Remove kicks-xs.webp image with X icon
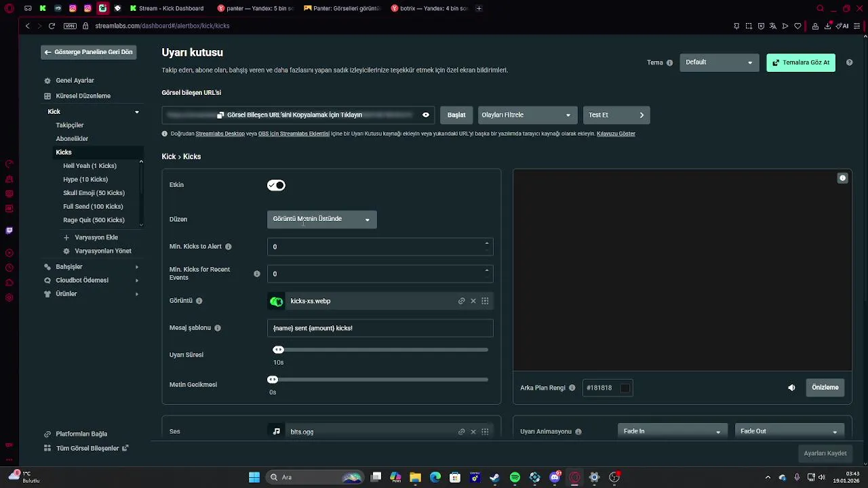This screenshot has width=868, height=488. point(473,301)
